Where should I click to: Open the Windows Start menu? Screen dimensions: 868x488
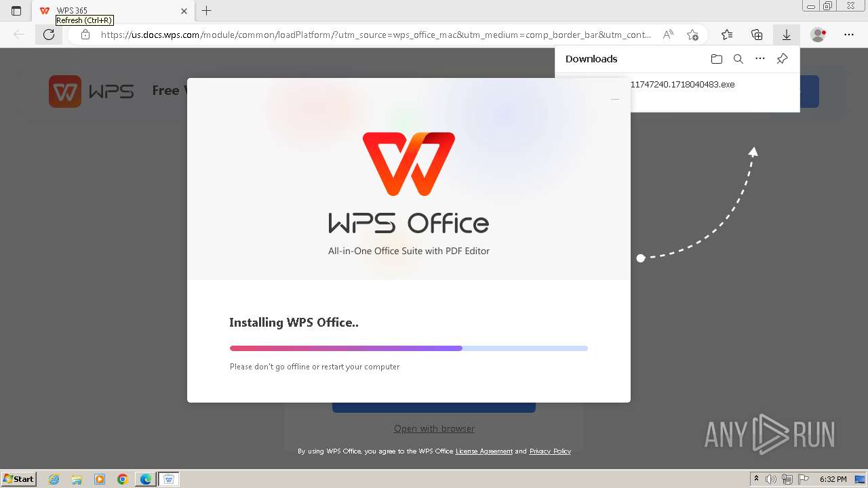click(x=19, y=479)
